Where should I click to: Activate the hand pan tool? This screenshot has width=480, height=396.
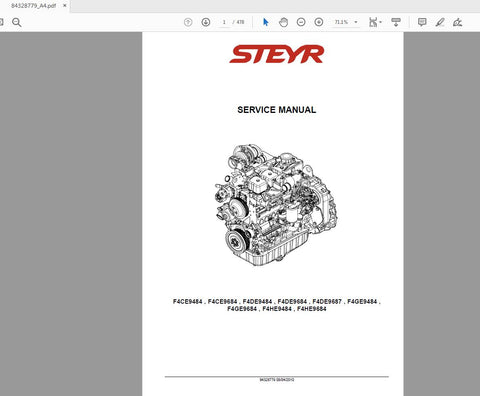click(x=283, y=22)
